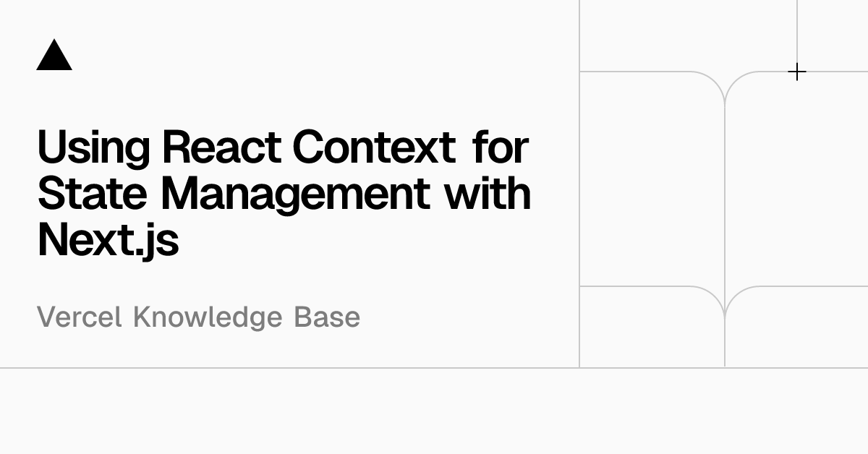Click the word "for" in the title
The image size is (868, 454).
501,147
